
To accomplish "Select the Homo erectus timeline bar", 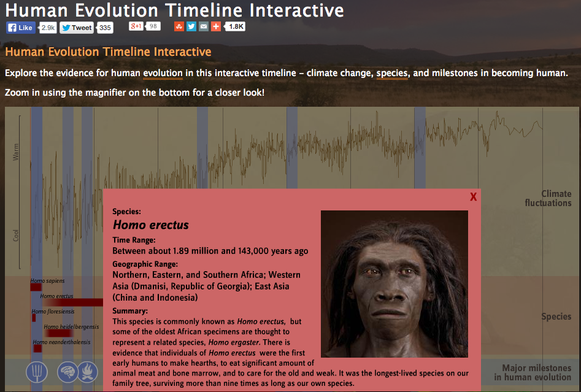I will [x=74, y=302].
